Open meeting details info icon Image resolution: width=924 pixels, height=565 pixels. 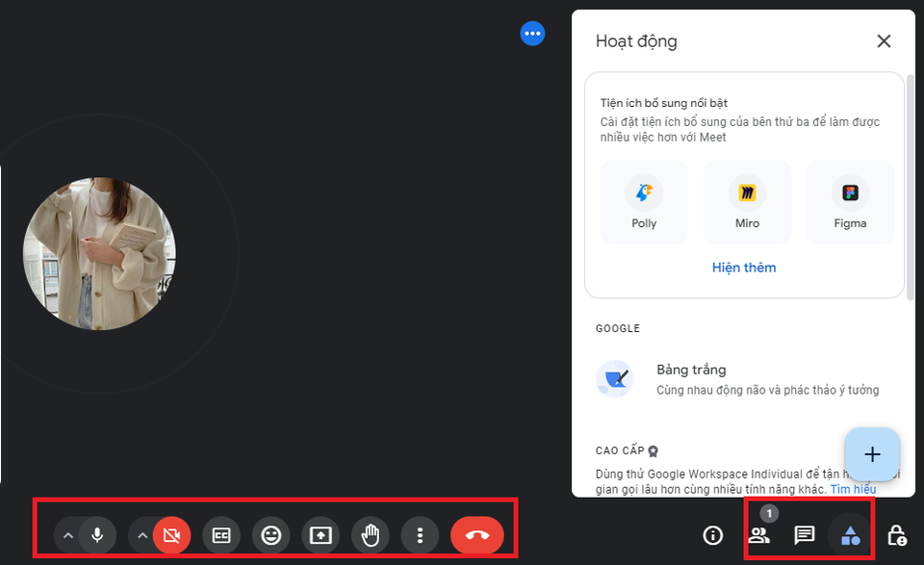(713, 535)
